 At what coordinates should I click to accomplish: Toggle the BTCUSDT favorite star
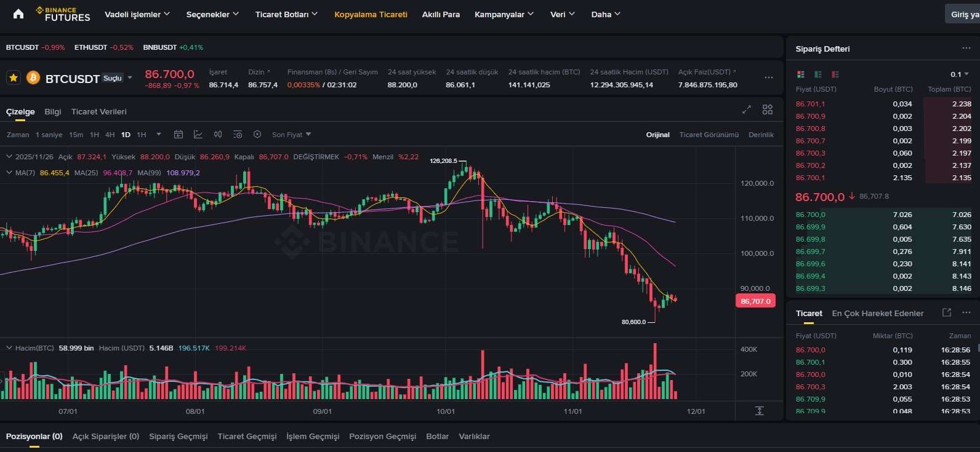coord(14,78)
